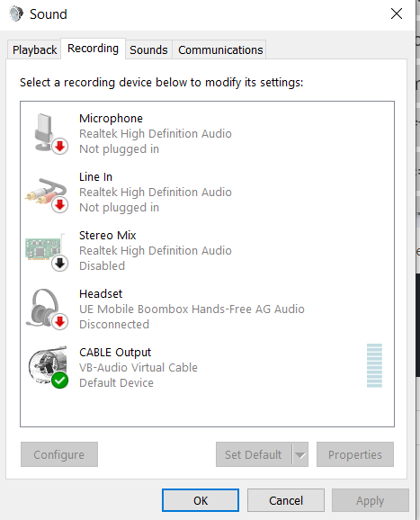Click the Cancel button

pos(286,500)
